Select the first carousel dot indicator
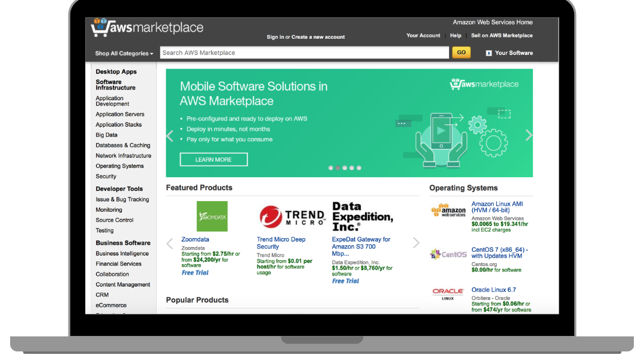The image size is (644, 358). (x=331, y=168)
